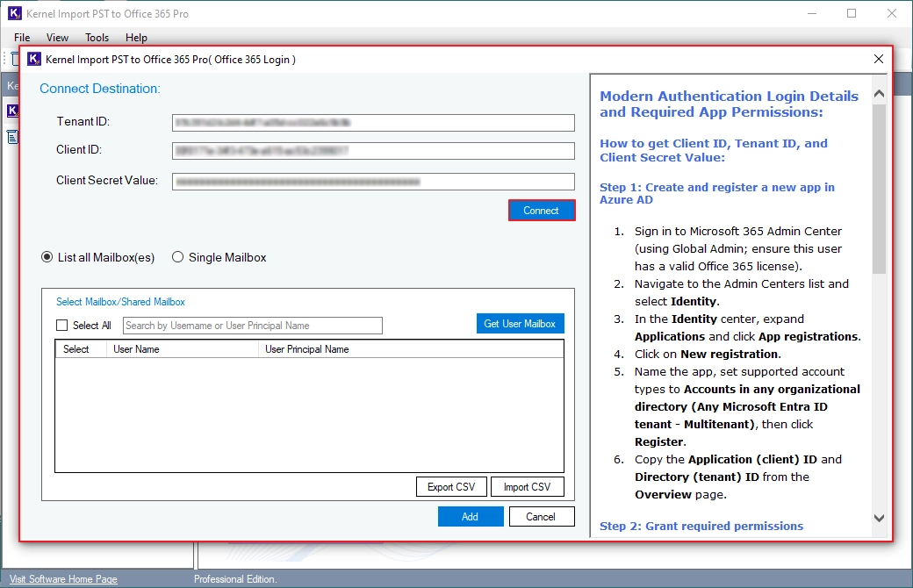Open the File menu
Image resolution: width=913 pixels, height=588 pixels.
[x=22, y=37]
